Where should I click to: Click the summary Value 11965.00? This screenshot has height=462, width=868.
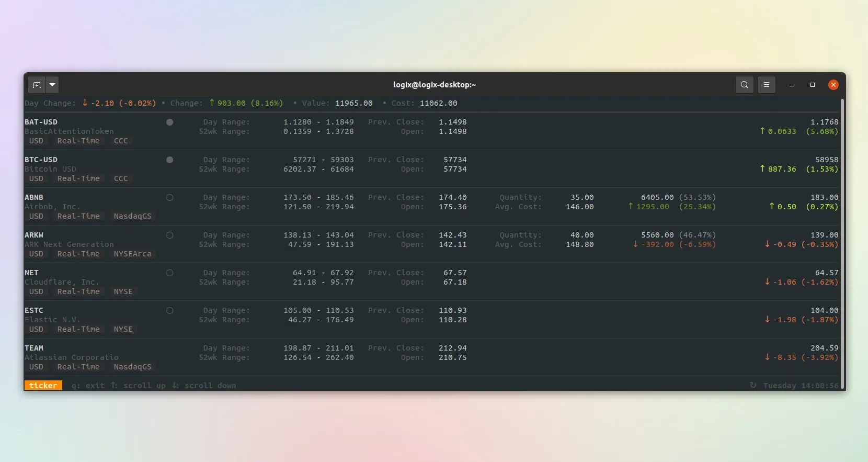point(354,104)
